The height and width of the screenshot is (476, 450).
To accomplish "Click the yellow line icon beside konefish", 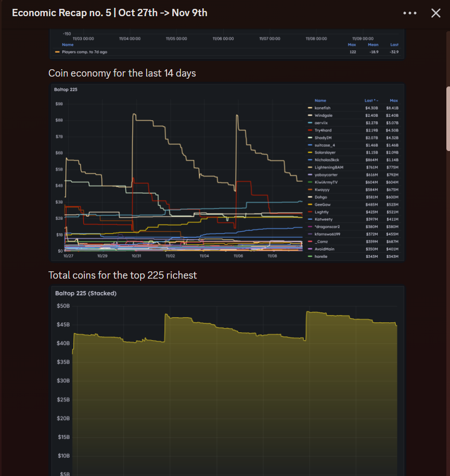I will [311, 108].
